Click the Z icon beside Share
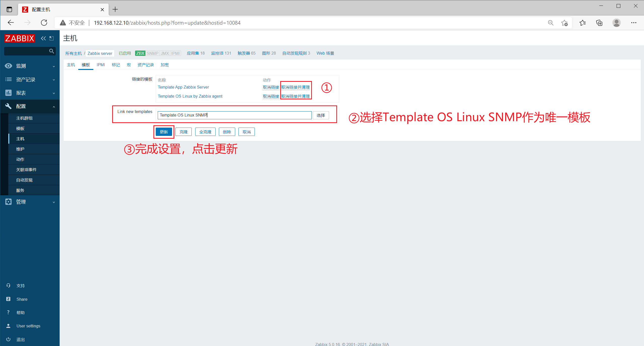The width and height of the screenshot is (644, 346). point(8,299)
